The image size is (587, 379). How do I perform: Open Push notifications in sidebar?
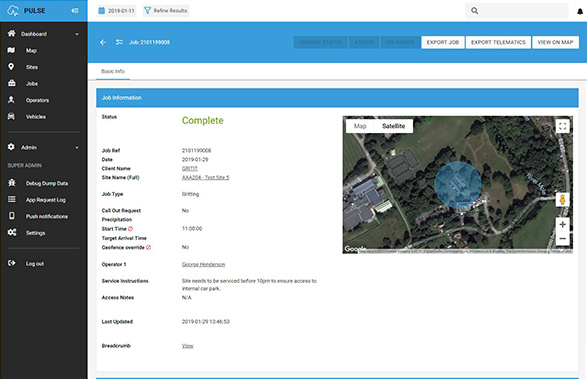pyautogui.click(x=46, y=216)
